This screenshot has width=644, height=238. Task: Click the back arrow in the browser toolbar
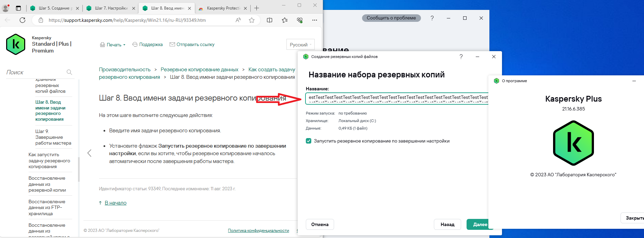coord(7,20)
